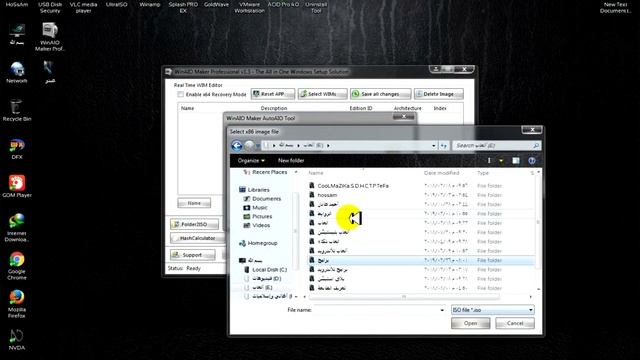This screenshot has width=640, height=360.
Task: Sort files by Date modified column
Action: pos(441,173)
